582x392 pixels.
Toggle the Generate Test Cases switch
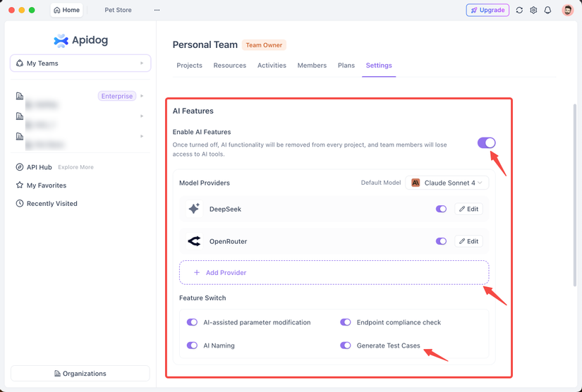[x=346, y=345]
